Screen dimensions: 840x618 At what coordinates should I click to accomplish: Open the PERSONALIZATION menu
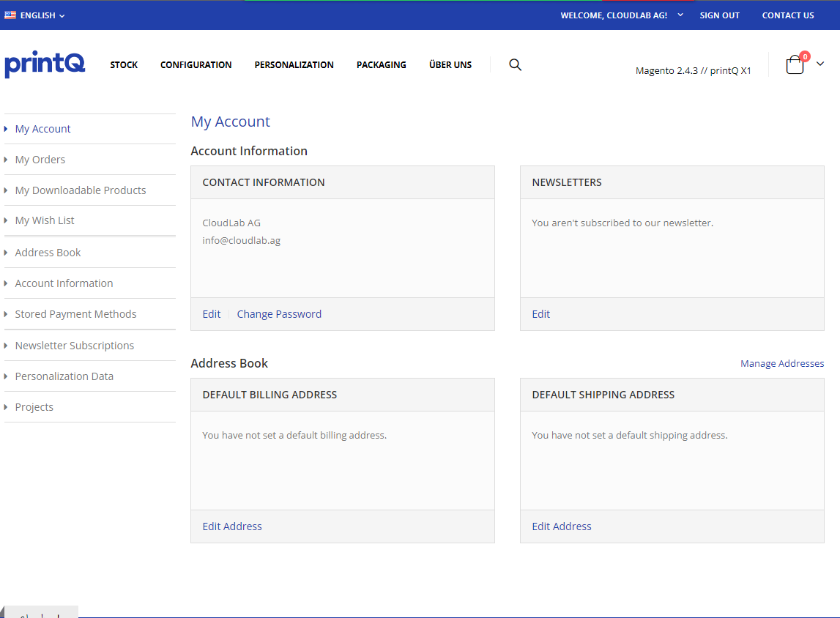[294, 64]
